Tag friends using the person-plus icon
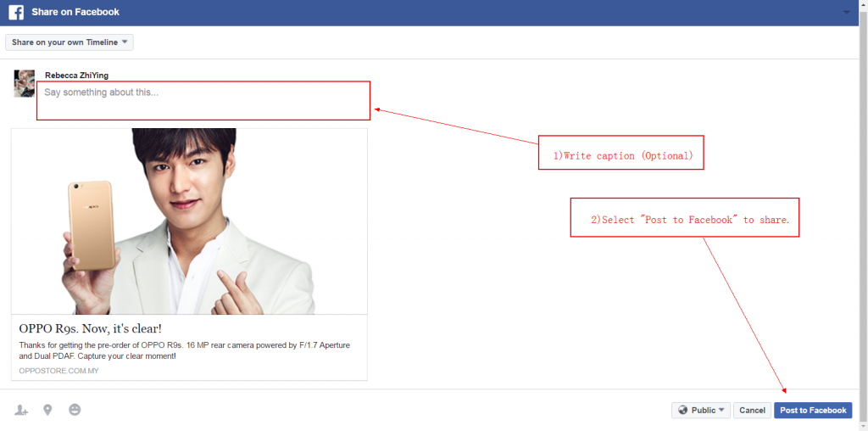Screen dimensions: 868x431 click(21, 410)
